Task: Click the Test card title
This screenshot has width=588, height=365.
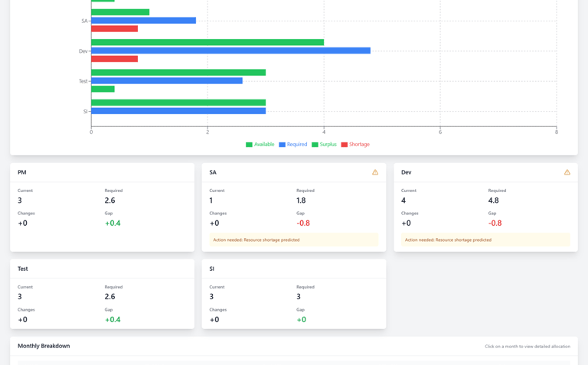Action: point(22,269)
